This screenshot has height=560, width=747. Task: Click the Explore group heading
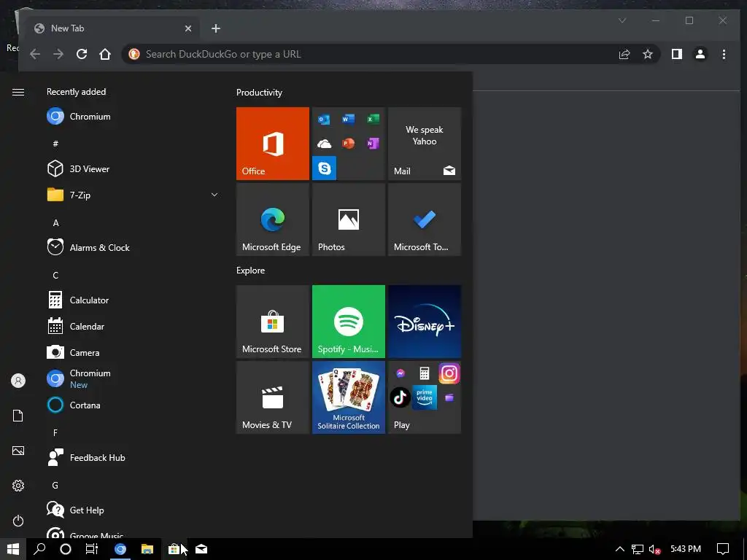(x=251, y=270)
